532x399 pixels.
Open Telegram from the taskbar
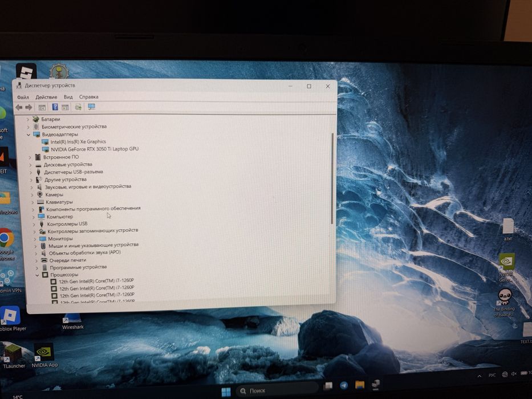[x=344, y=385]
